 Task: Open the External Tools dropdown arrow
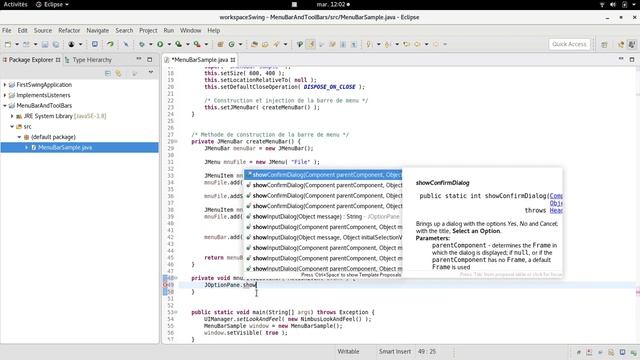click(206, 44)
